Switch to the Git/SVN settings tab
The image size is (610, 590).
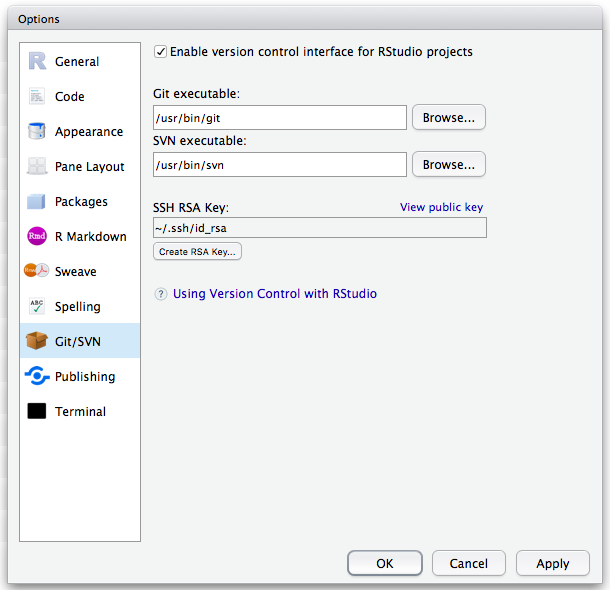point(77,341)
